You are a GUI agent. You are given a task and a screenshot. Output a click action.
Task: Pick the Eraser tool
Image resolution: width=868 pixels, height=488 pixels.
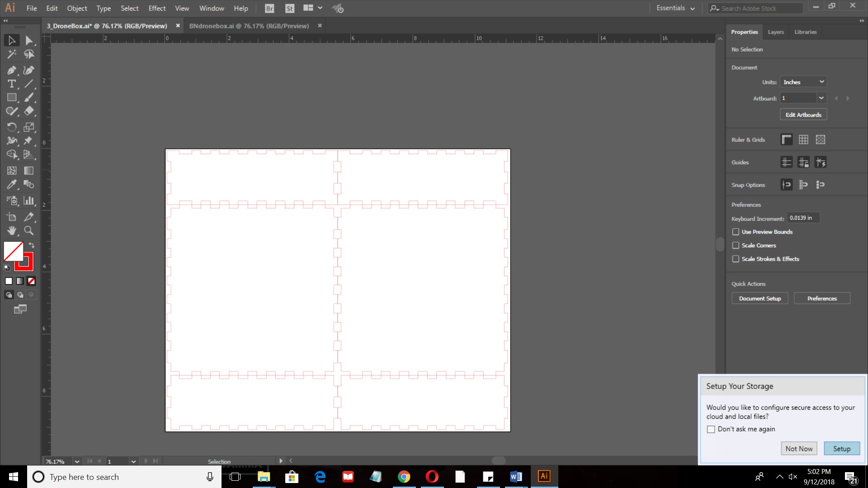click(x=29, y=111)
